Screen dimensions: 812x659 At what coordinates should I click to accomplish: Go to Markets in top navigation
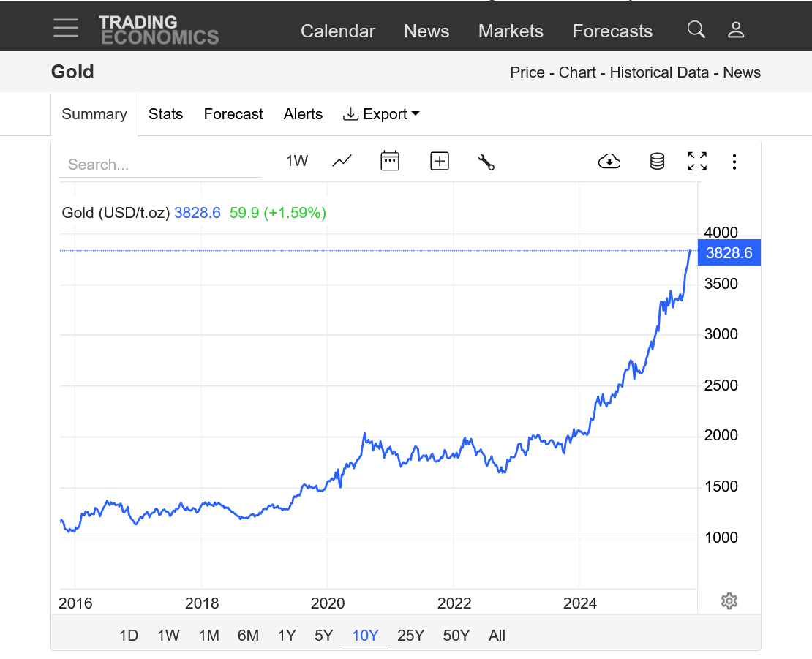point(511,31)
